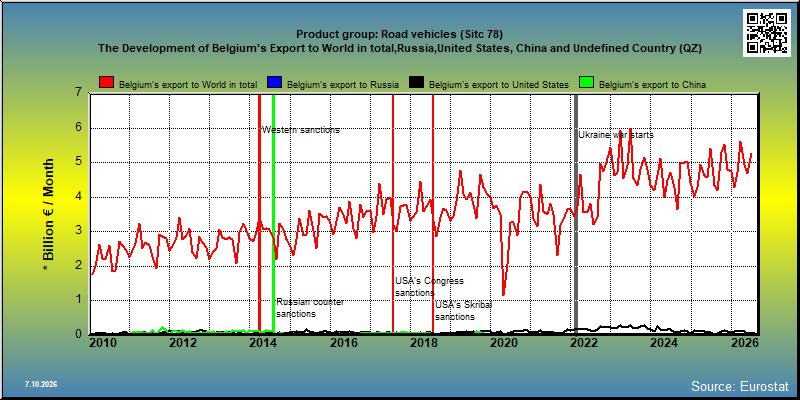The height and width of the screenshot is (400, 800).
Task: Click x-axis label 2020
Action: point(504,342)
